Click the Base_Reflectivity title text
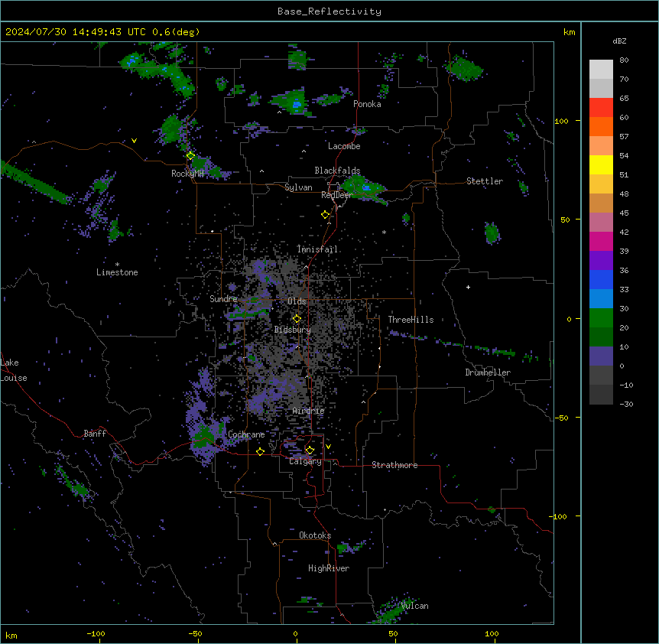 [x=329, y=11]
